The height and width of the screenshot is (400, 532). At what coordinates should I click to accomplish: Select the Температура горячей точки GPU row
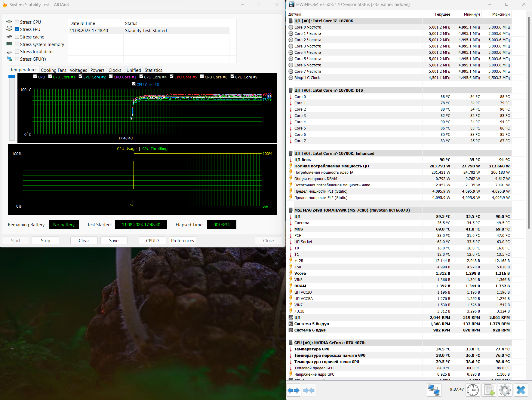[399, 362]
